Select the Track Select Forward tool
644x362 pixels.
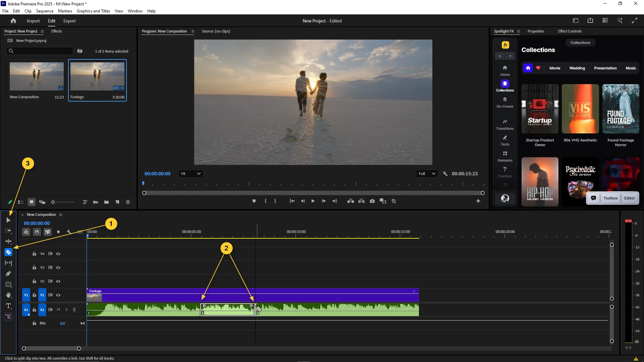point(8,231)
